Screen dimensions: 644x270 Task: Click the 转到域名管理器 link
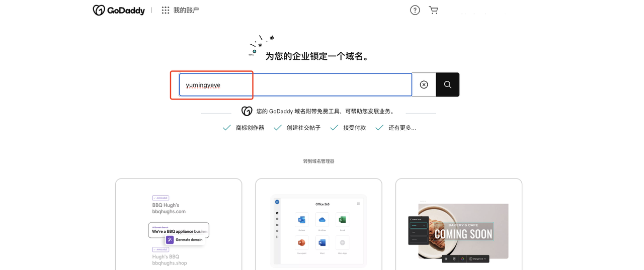pyautogui.click(x=318, y=161)
